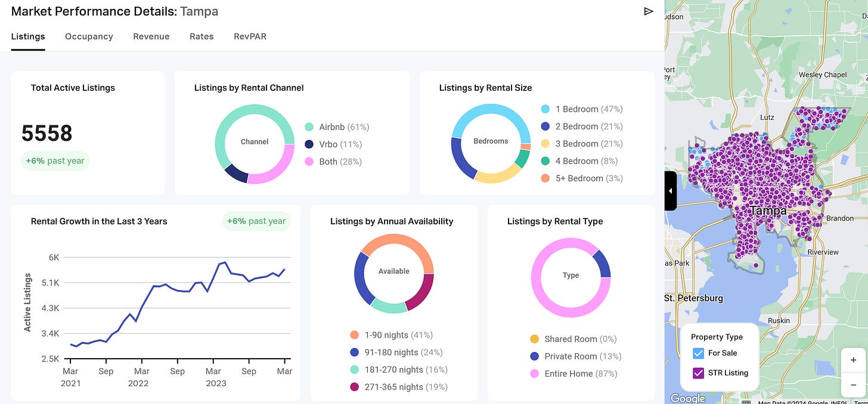Select the Rates tab
This screenshot has height=404, width=868.
pyautogui.click(x=201, y=36)
